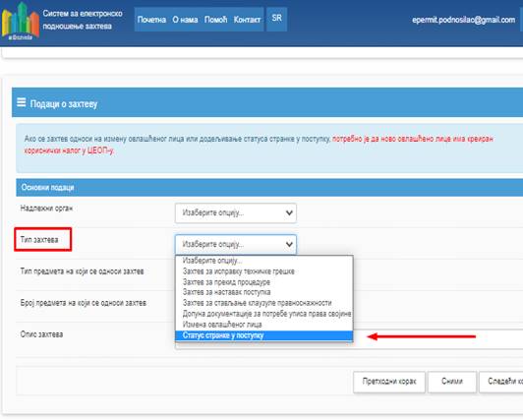This screenshot has width=523, height=420.
Task: Switch language via the SR button
Action: tap(276, 19)
